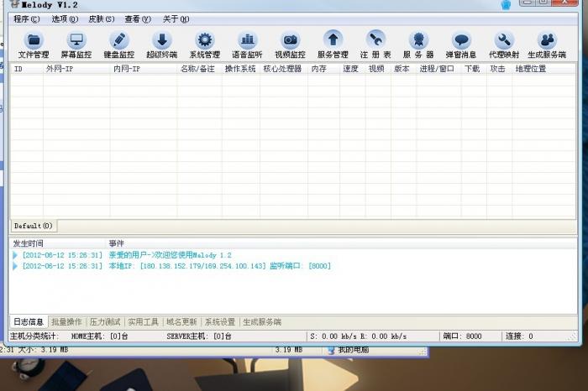Screen dimensions: 588x391
Task: Click the 端口: 8000 status bar entry
Action: [462, 336]
